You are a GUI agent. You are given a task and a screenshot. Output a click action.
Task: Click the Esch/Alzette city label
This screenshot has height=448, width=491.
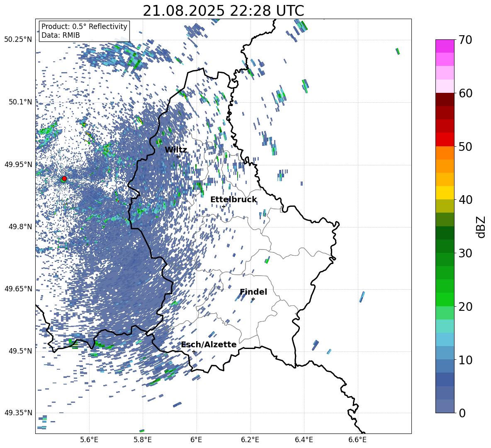(209, 345)
